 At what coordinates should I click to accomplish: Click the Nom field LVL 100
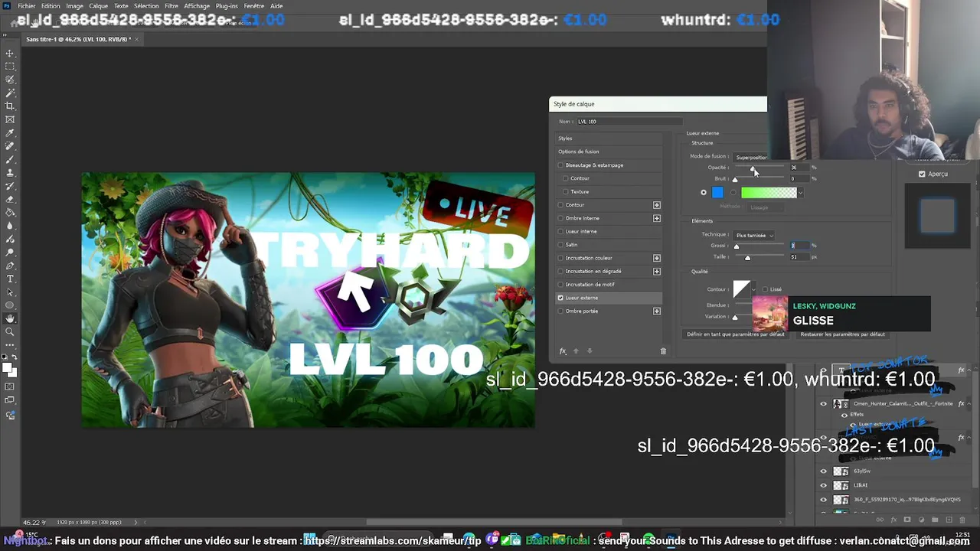(x=629, y=122)
